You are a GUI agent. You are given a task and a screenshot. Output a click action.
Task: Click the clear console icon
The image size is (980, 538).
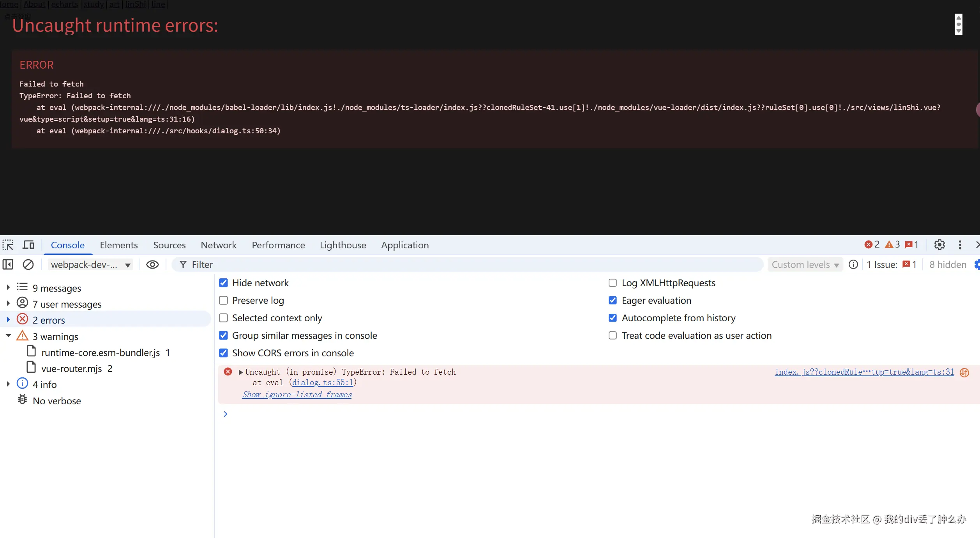click(28, 265)
